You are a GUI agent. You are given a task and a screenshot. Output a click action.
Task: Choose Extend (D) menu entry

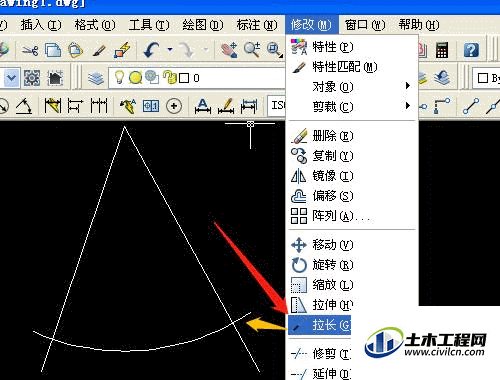(x=320, y=373)
